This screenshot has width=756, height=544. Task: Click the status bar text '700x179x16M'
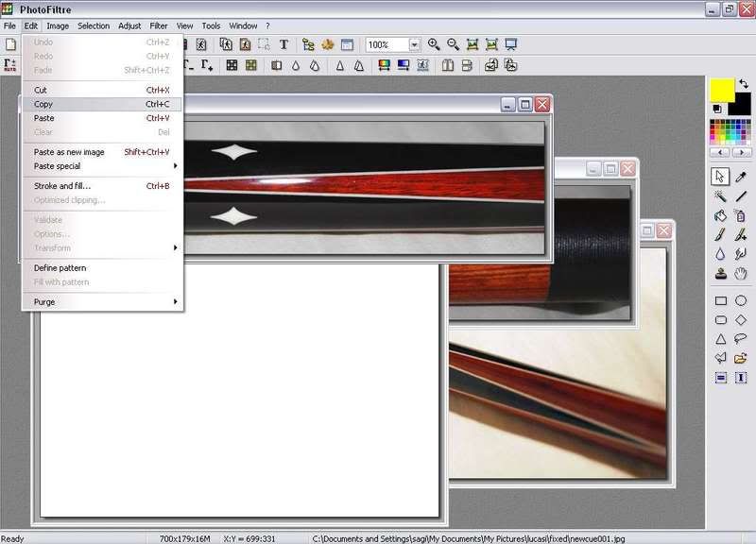(x=184, y=538)
